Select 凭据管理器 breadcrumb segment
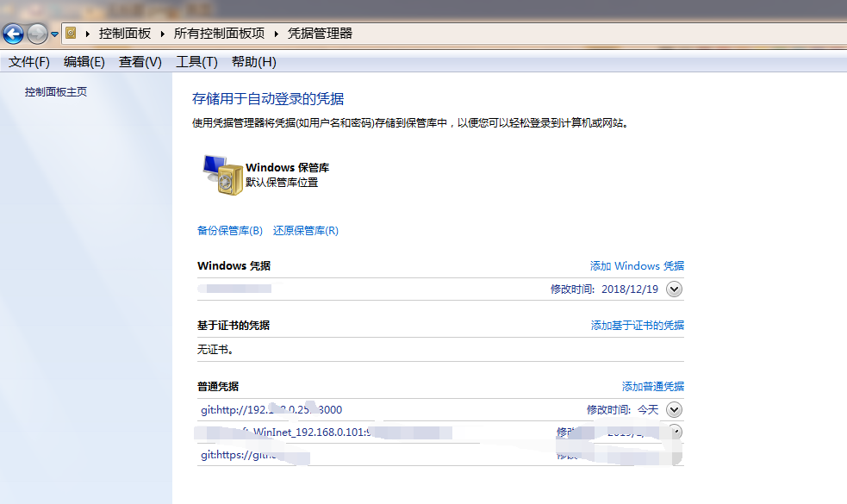 (320, 34)
